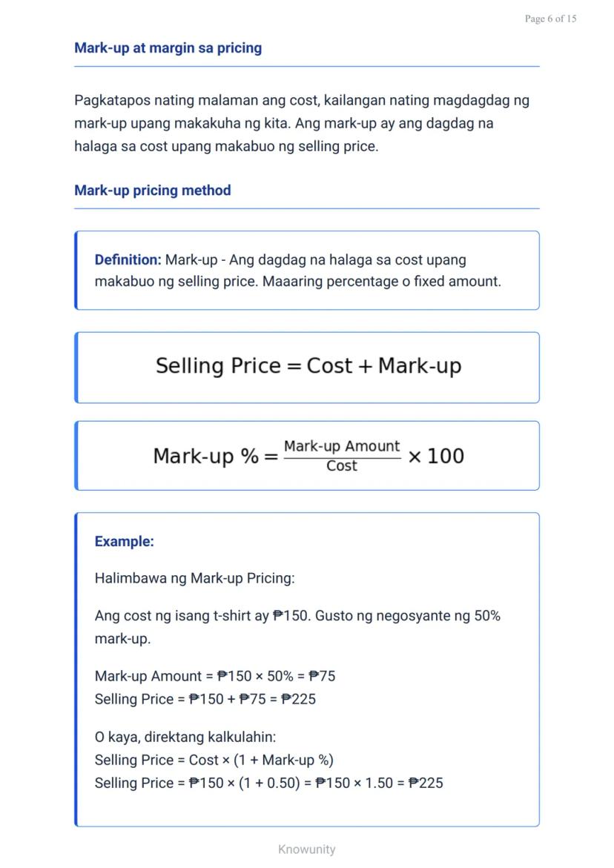Click the bold "Example:" label
Image resolution: width=614 pixels, height=868 pixels.
coord(124,542)
